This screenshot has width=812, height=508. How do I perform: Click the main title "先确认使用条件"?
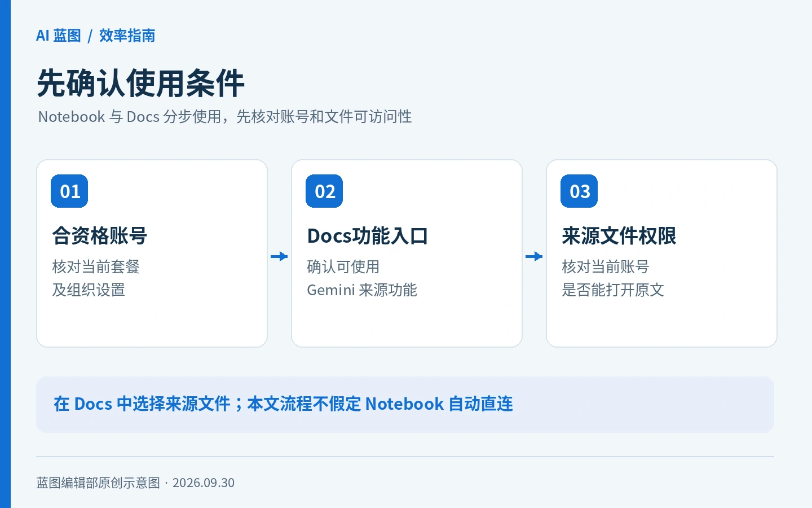140,83
